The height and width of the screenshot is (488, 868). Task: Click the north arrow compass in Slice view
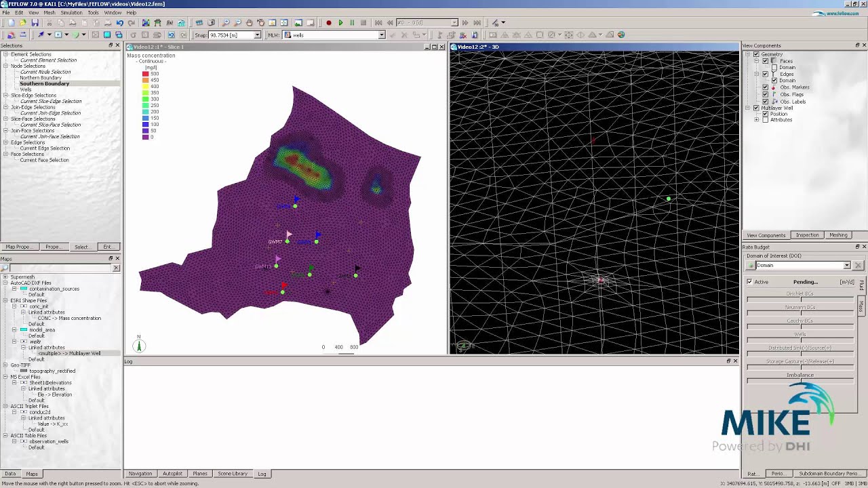pyautogui.click(x=138, y=345)
